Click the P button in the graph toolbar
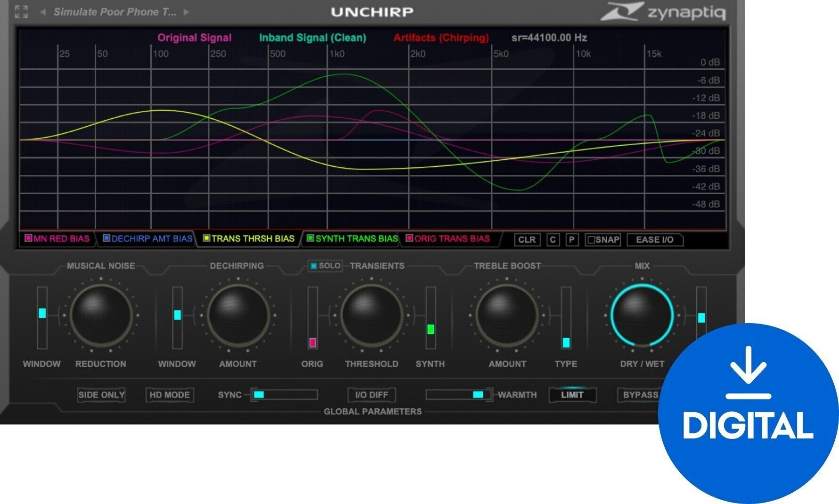Image resolution: width=839 pixels, height=504 pixels. pos(571,240)
